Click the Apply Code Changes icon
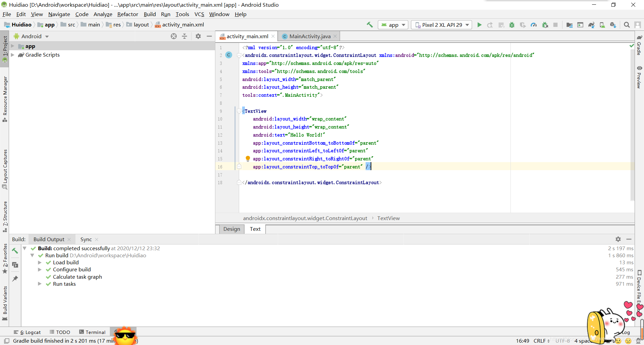Viewport: 644px width, 345px height. (501, 25)
